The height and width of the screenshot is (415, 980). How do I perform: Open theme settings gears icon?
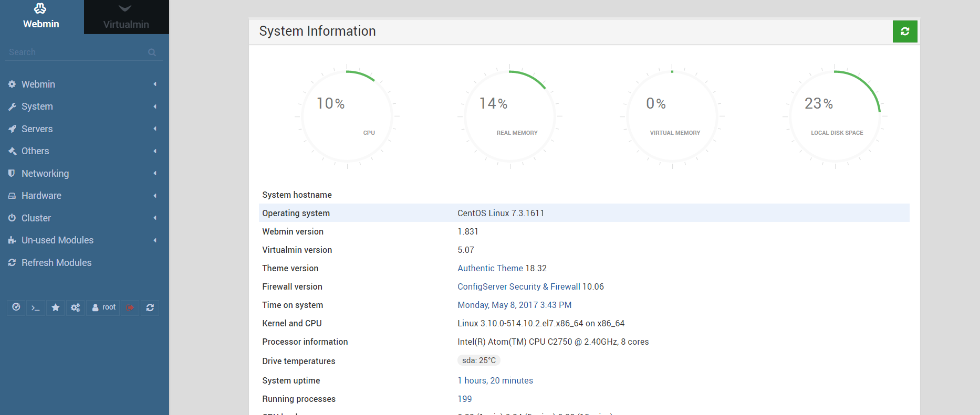tap(76, 307)
